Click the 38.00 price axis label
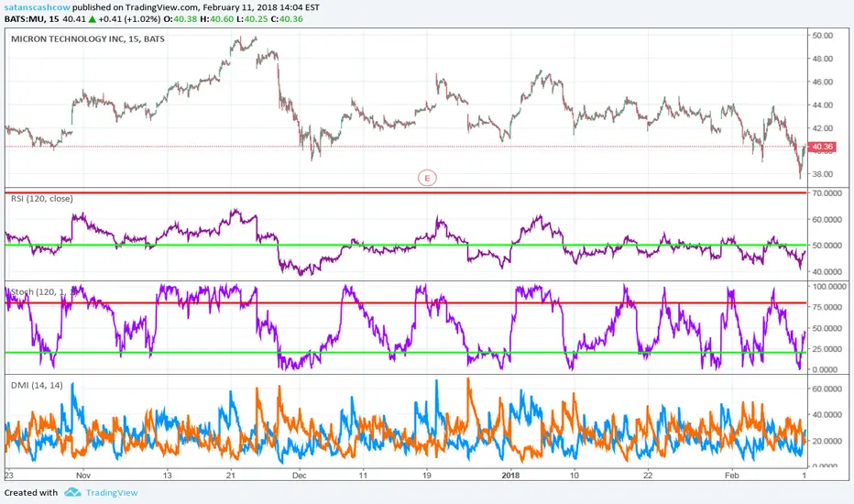The height and width of the screenshot is (504, 854). [823, 174]
